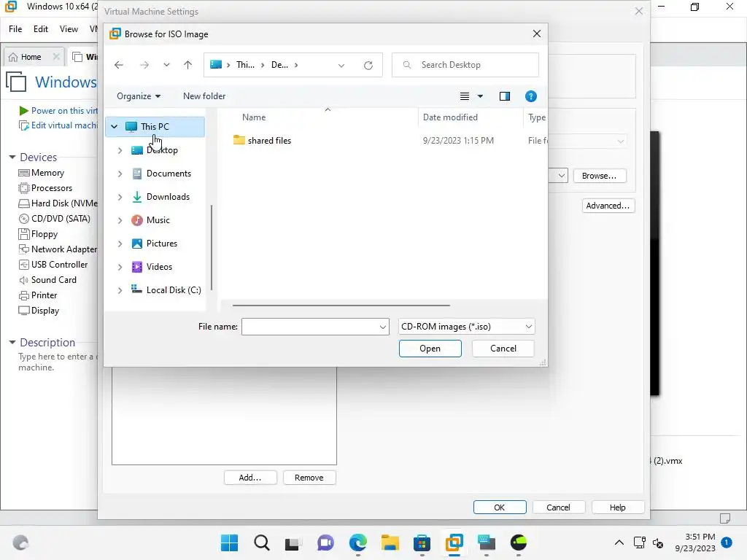The width and height of the screenshot is (747, 560).
Task: Refresh the Desktop folder listing
Action: coord(368,65)
